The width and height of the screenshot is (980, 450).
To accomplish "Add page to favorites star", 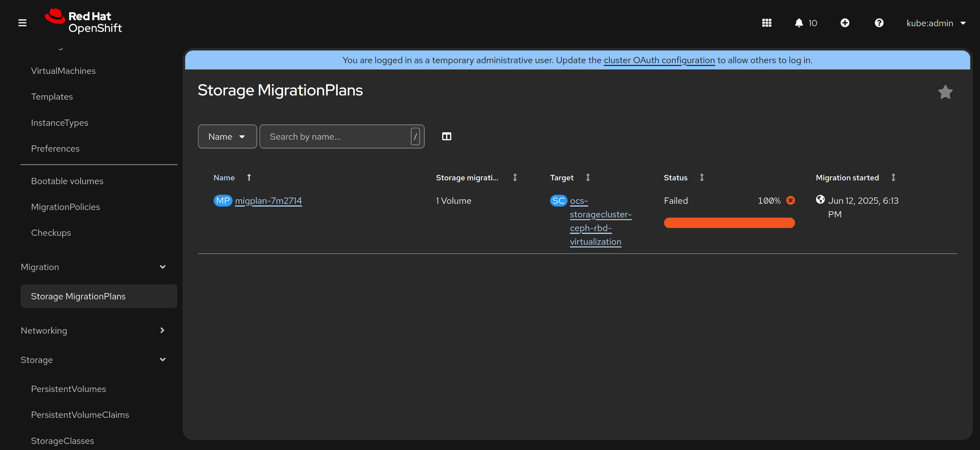I will pyautogui.click(x=945, y=92).
